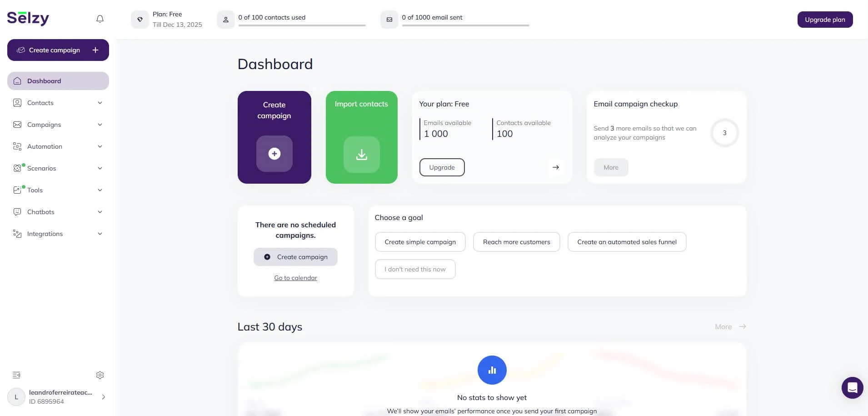Click Upgrade plan button in header
Image resolution: width=868 pixels, height=416 pixels.
(825, 20)
